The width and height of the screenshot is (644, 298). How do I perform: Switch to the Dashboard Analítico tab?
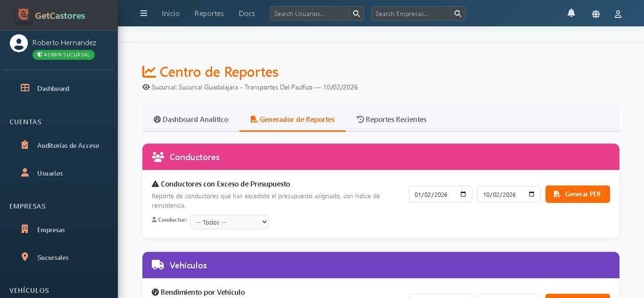pos(190,119)
